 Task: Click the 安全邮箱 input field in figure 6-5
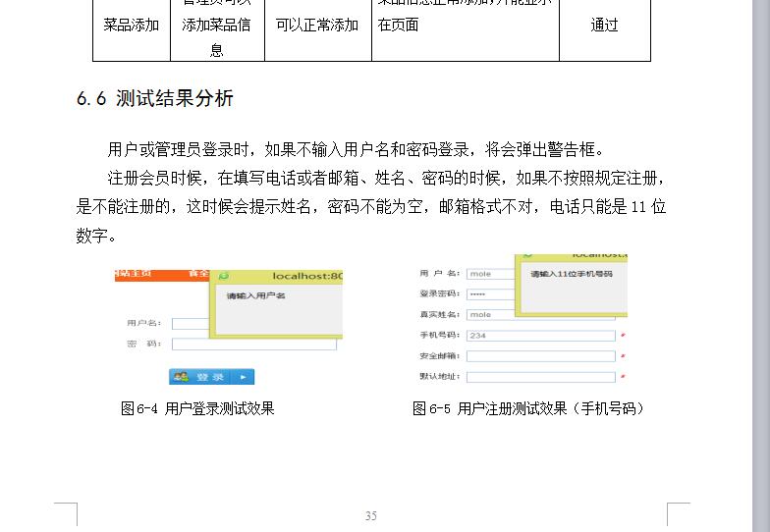click(540, 356)
